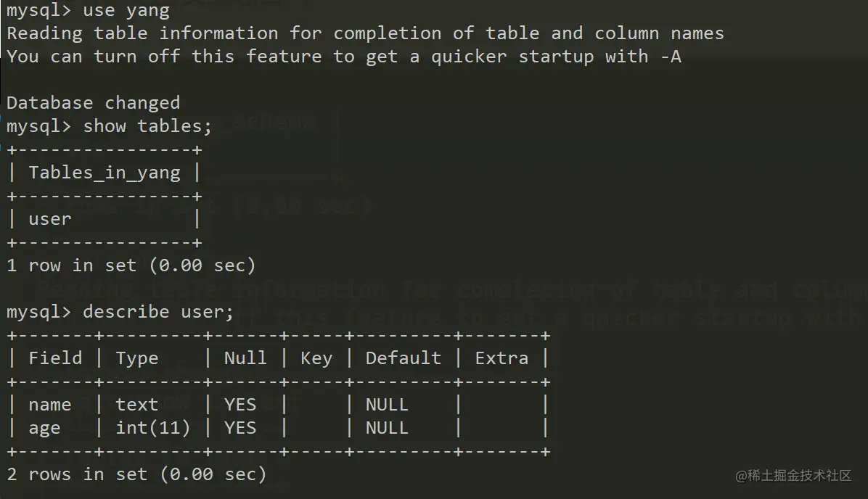
Task: Click the 'describe user;' command
Action: point(158,312)
